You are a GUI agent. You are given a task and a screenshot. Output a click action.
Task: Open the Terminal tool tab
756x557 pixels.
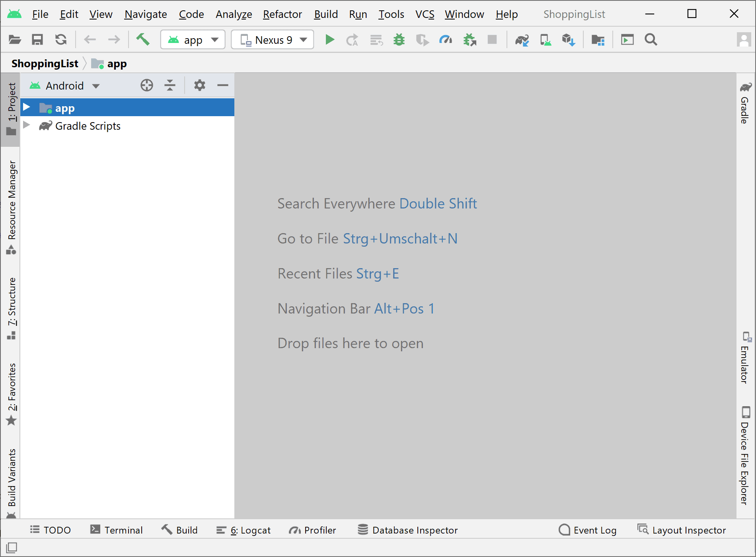pyautogui.click(x=116, y=530)
